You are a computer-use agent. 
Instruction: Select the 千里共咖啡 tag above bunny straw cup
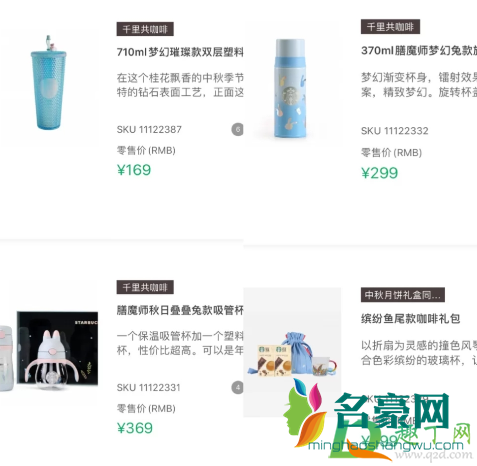coord(145,287)
